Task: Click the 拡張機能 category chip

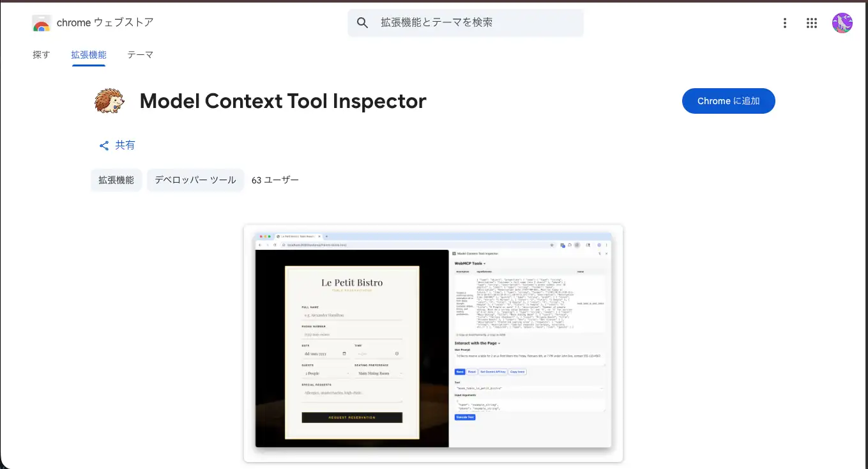Action: pyautogui.click(x=116, y=180)
